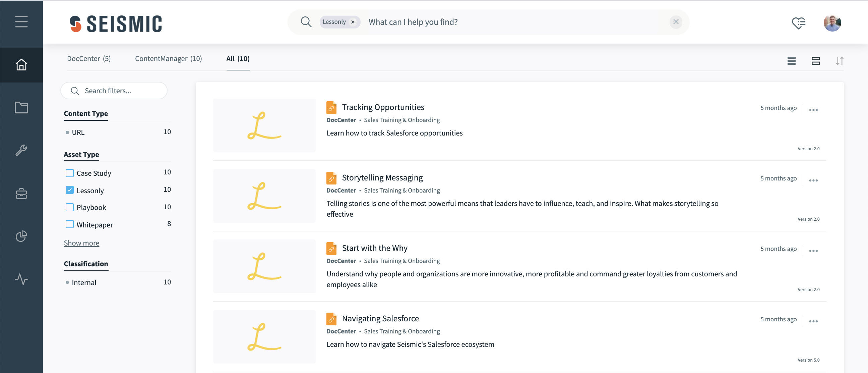This screenshot has height=373, width=868.
Task: Click the Start with the Why thumbnail
Action: click(264, 266)
